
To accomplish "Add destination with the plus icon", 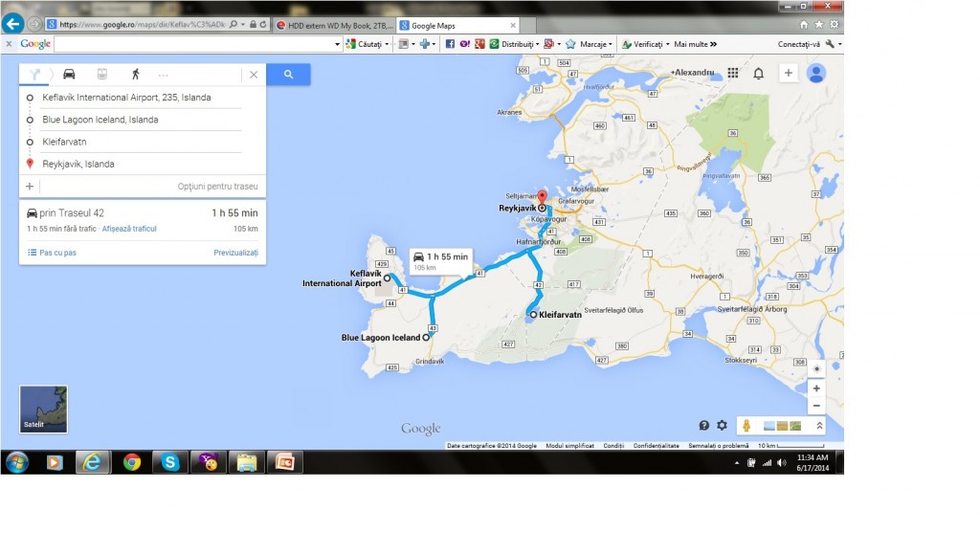I will pyautogui.click(x=30, y=187).
